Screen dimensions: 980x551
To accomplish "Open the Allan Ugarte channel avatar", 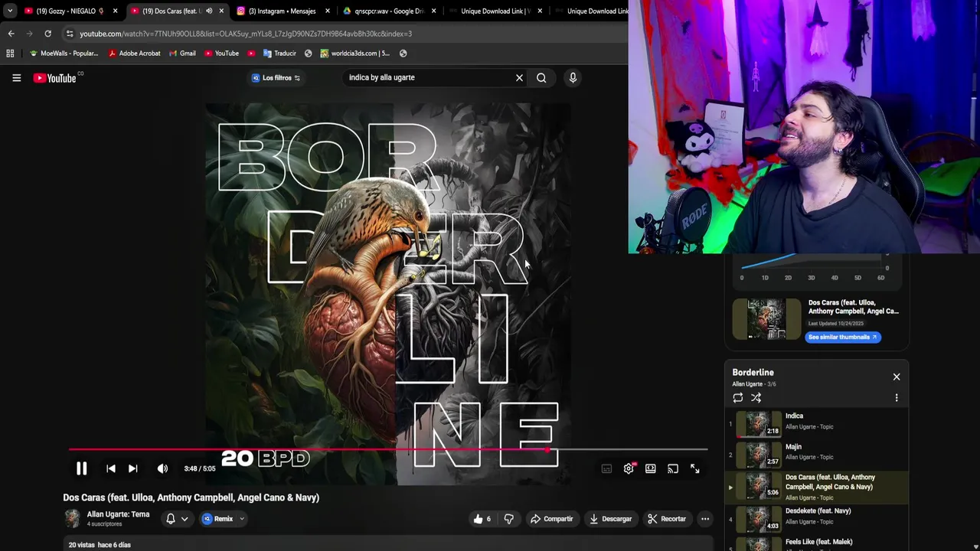I will click(x=72, y=519).
